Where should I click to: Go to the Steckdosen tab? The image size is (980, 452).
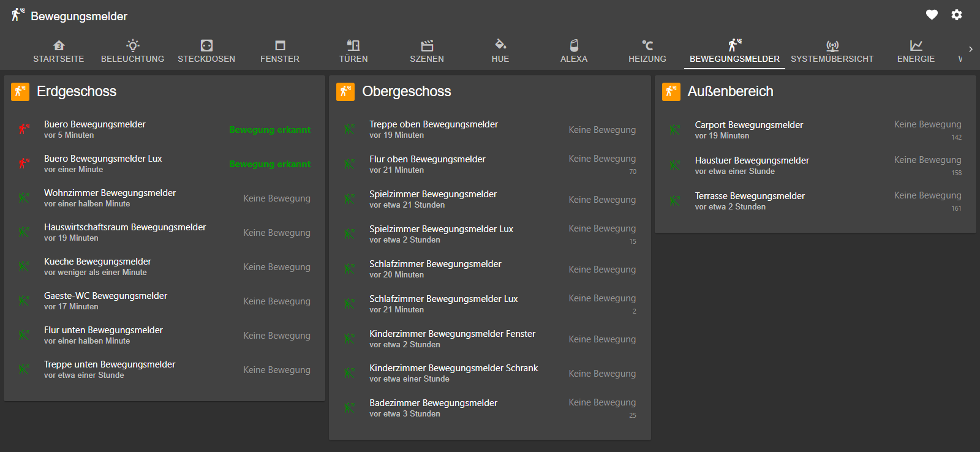[x=206, y=51]
